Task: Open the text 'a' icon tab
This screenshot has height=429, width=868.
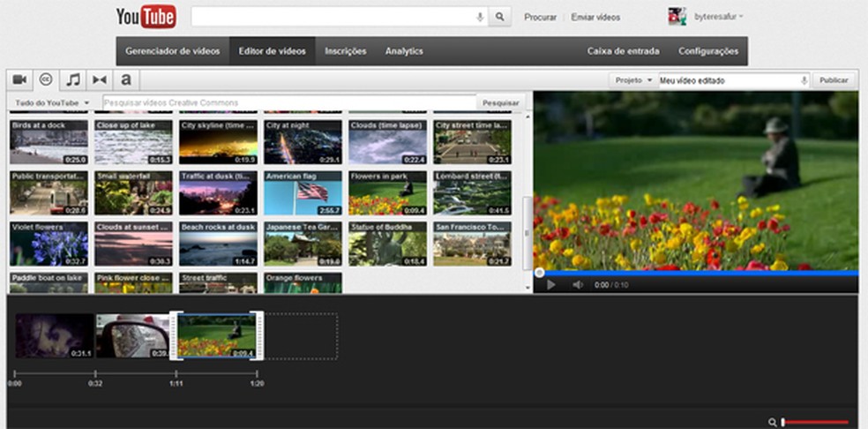Action: click(x=126, y=79)
